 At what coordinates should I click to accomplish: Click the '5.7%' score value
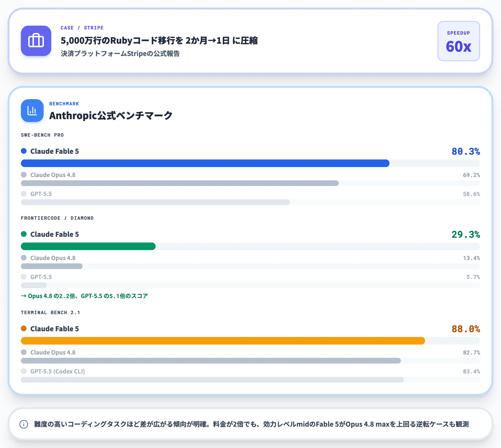click(473, 277)
